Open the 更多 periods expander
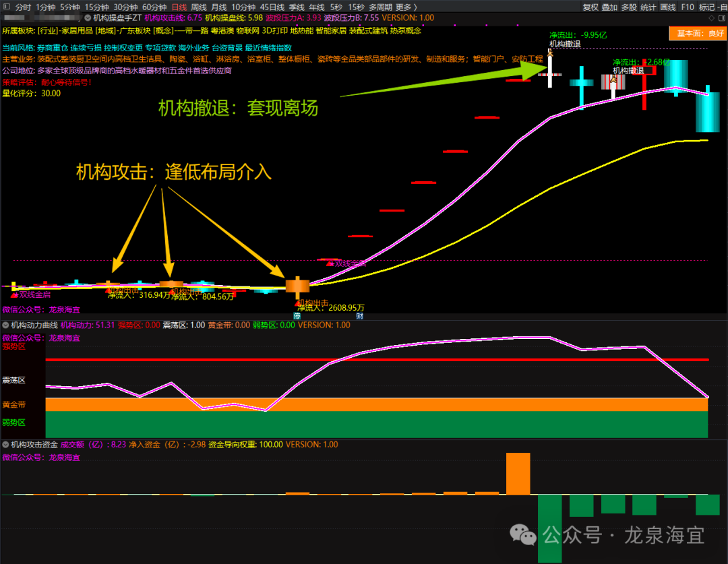Screen dimensions: 728x564 [x=406, y=7]
